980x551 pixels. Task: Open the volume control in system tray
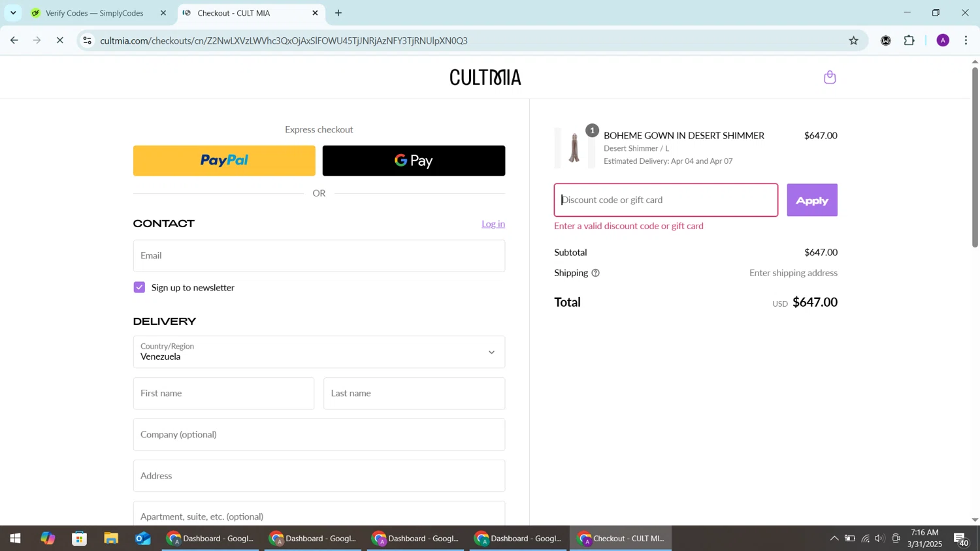pyautogui.click(x=880, y=539)
